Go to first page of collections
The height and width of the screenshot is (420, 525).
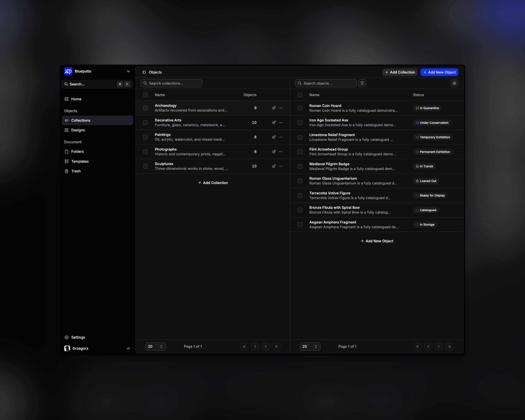[244, 346]
